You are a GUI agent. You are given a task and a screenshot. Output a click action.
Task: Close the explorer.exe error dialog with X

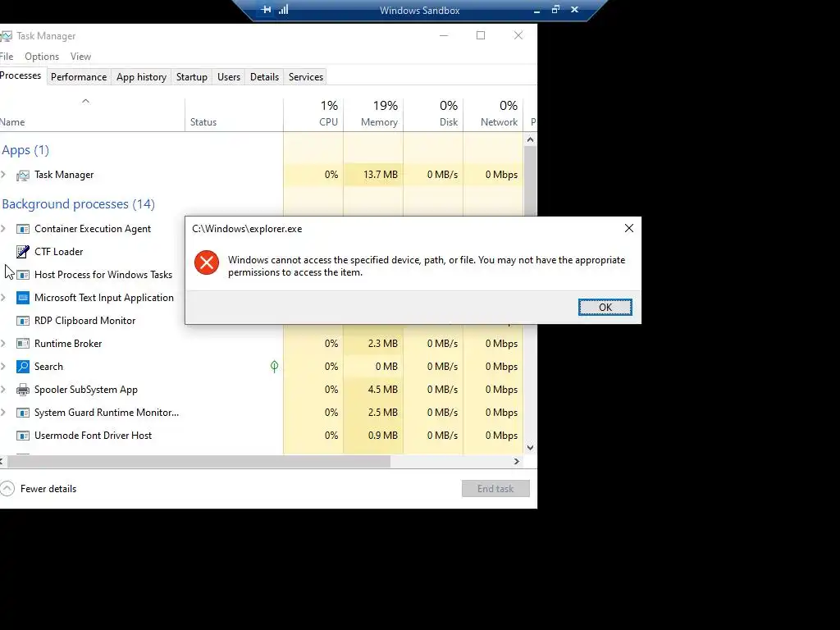pyautogui.click(x=629, y=228)
